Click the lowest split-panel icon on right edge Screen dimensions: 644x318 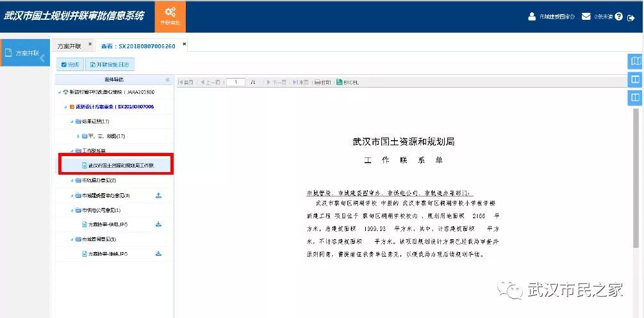tap(636, 97)
